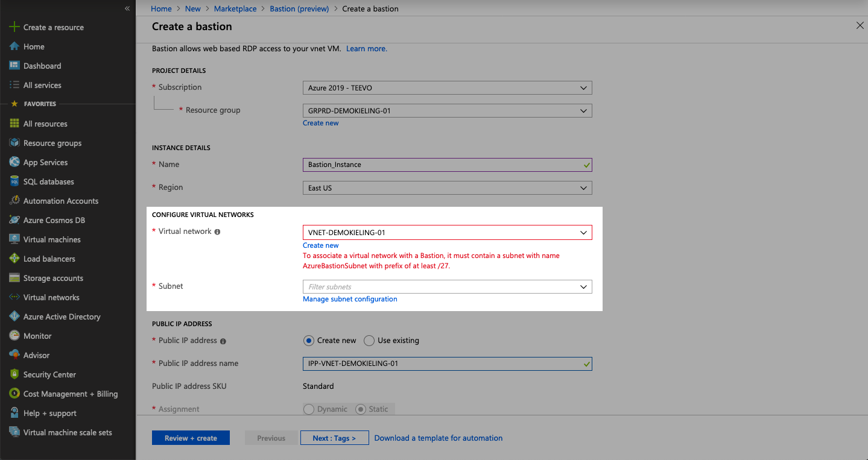
Task: Click Create new under Virtual network
Action: coord(321,245)
